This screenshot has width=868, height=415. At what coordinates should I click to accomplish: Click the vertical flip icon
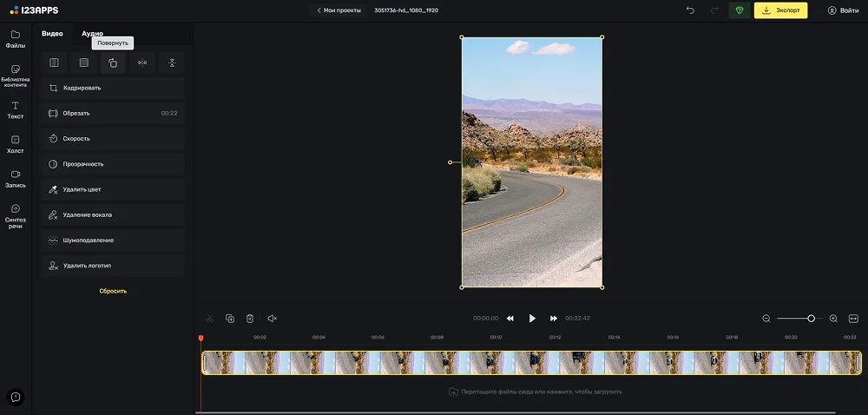(x=172, y=63)
